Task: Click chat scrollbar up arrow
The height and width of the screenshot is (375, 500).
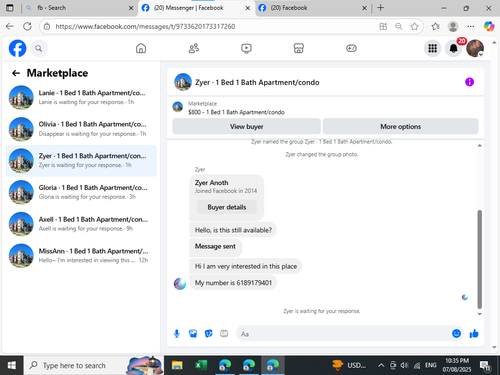Action: click(x=480, y=146)
